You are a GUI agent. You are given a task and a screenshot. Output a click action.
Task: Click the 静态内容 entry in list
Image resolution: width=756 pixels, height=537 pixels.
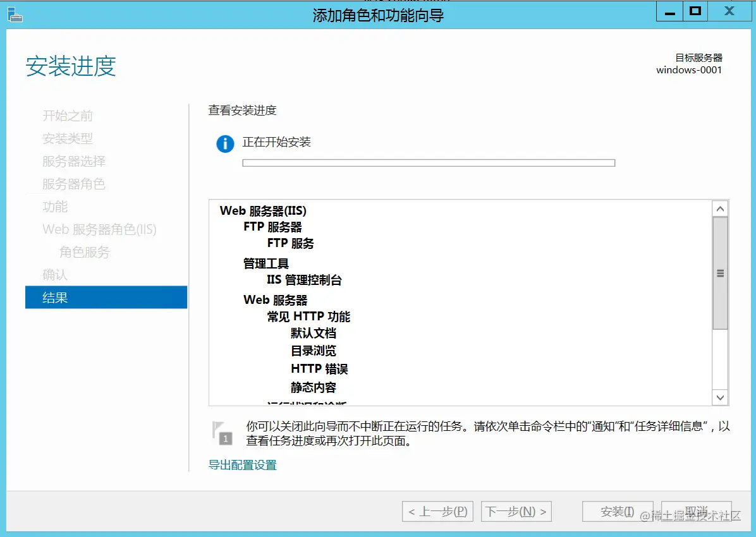pyautogui.click(x=314, y=387)
